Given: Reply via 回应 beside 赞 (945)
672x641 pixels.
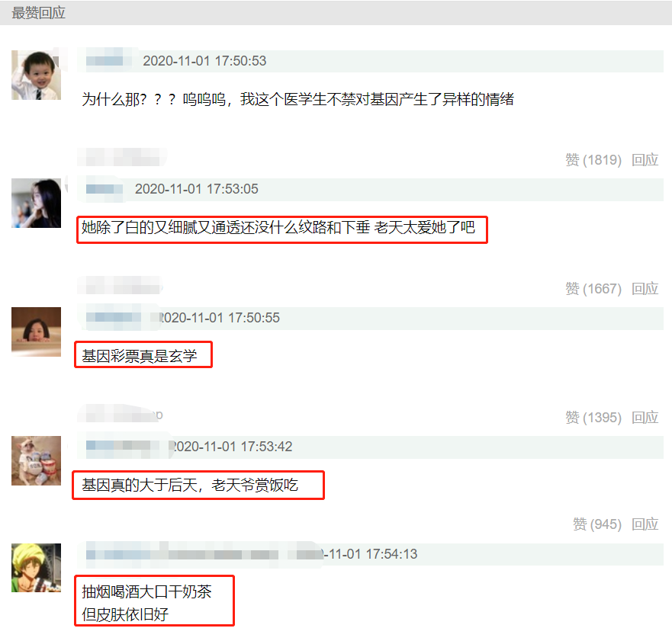Looking at the screenshot, I should 645,524.
